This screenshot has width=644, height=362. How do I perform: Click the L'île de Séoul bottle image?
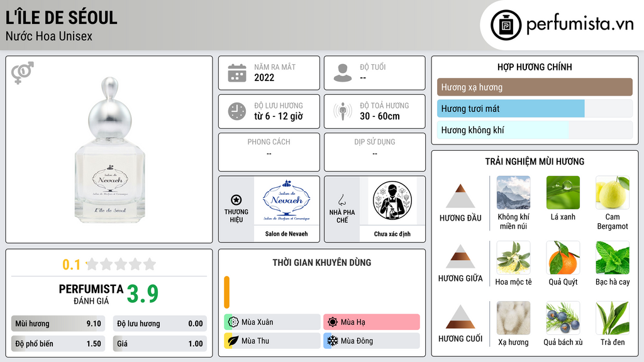(109, 150)
